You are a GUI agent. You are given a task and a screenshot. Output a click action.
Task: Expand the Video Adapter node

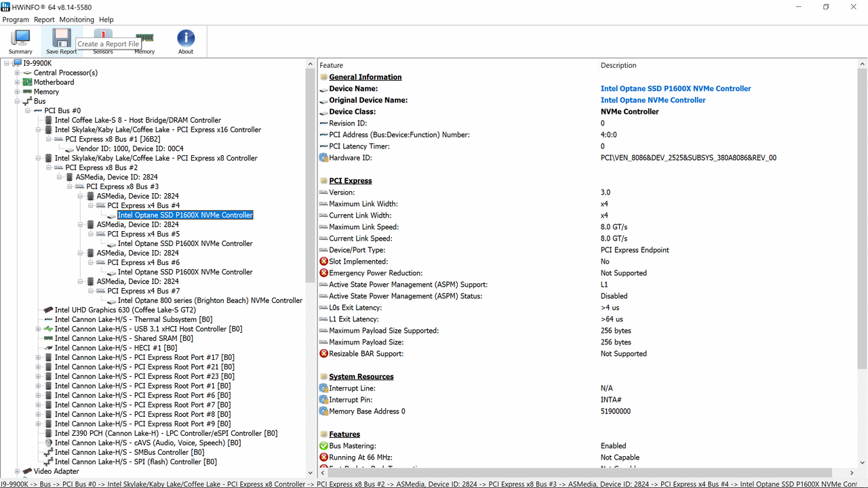tap(17, 471)
